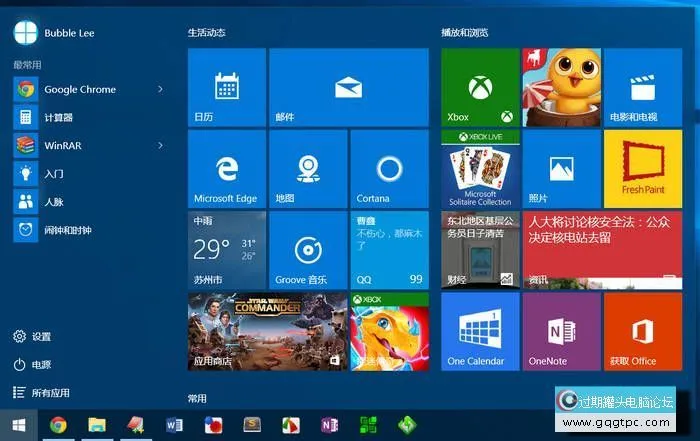Image resolution: width=700 pixels, height=441 pixels.
Task: Open the Groove 音乐 music tile
Action: [307, 250]
